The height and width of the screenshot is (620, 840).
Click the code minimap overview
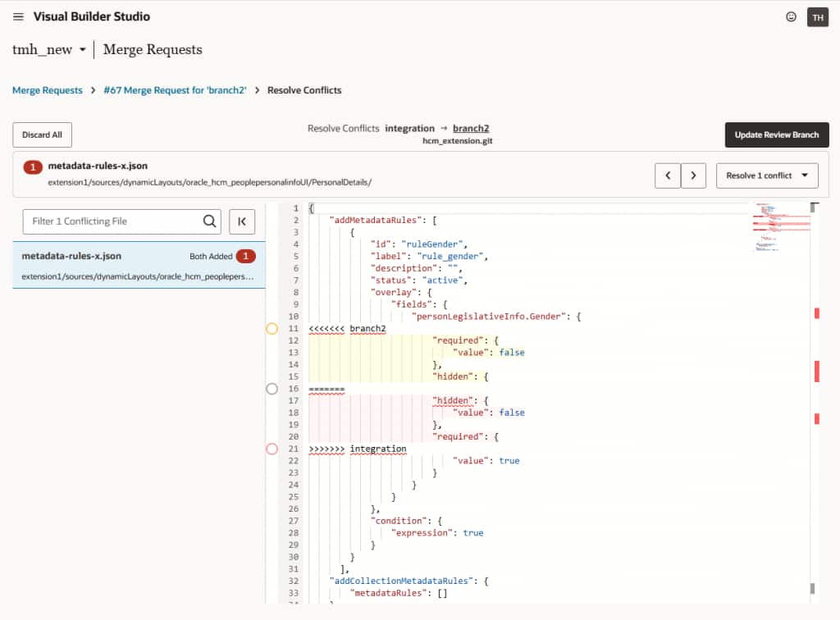(x=781, y=227)
